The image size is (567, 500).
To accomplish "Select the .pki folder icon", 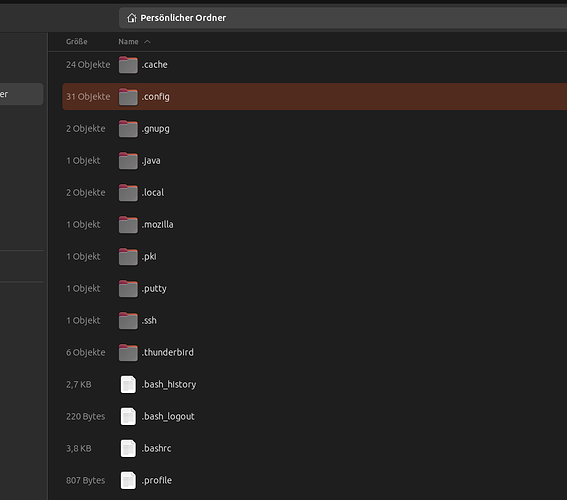I will 128,257.
